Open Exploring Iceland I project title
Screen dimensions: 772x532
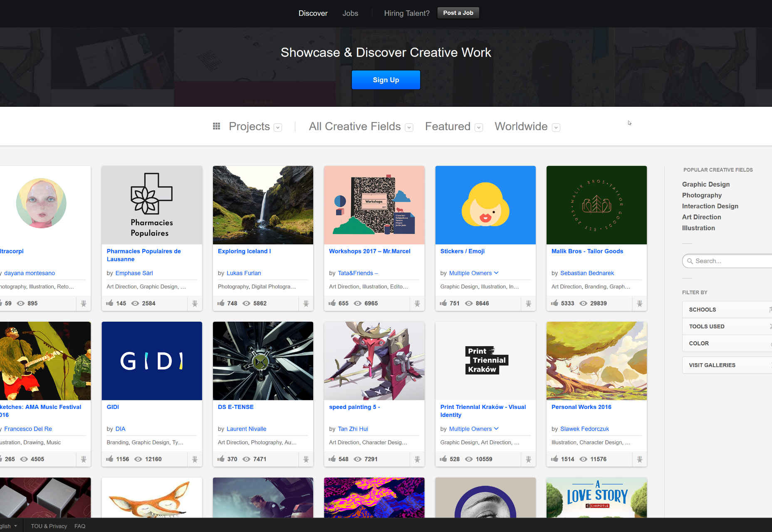point(244,251)
